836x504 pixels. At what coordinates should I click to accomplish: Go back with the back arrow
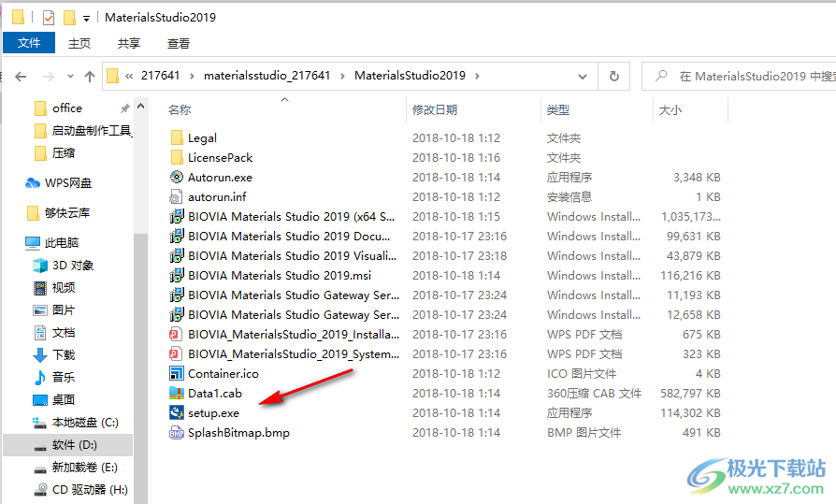point(21,77)
